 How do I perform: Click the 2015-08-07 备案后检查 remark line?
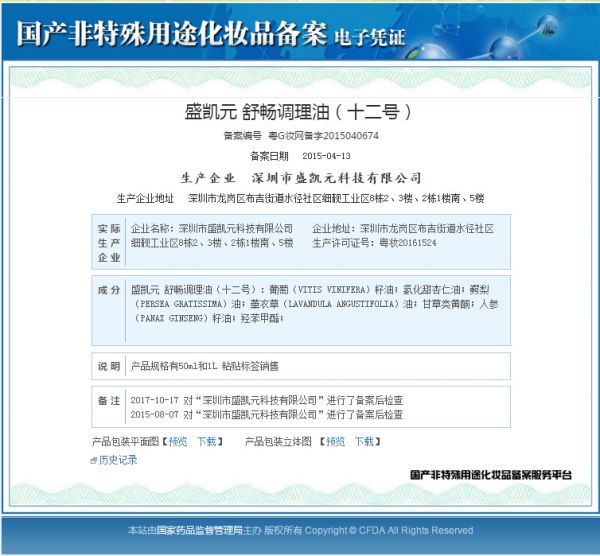pyautogui.click(x=267, y=414)
